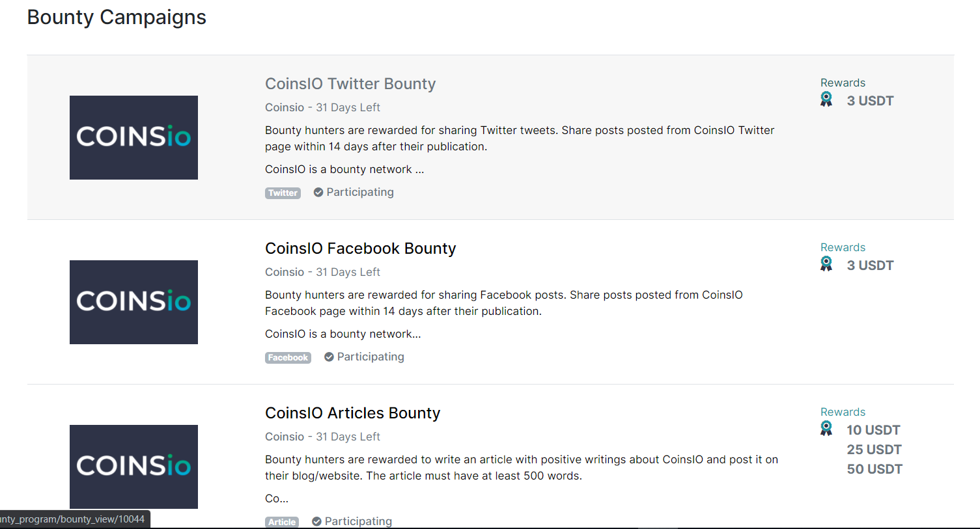
Task: Click the Rewards label for Twitter Bounty
Action: 843,83
